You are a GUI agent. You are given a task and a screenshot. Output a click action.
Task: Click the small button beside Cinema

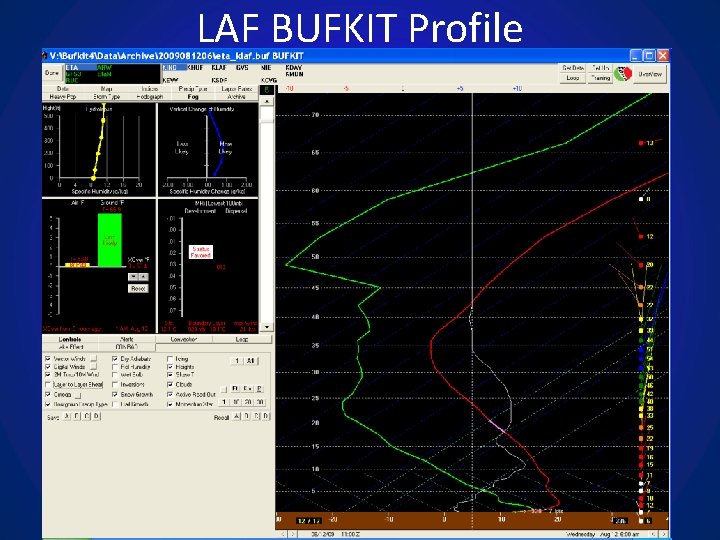(x=78, y=395)
